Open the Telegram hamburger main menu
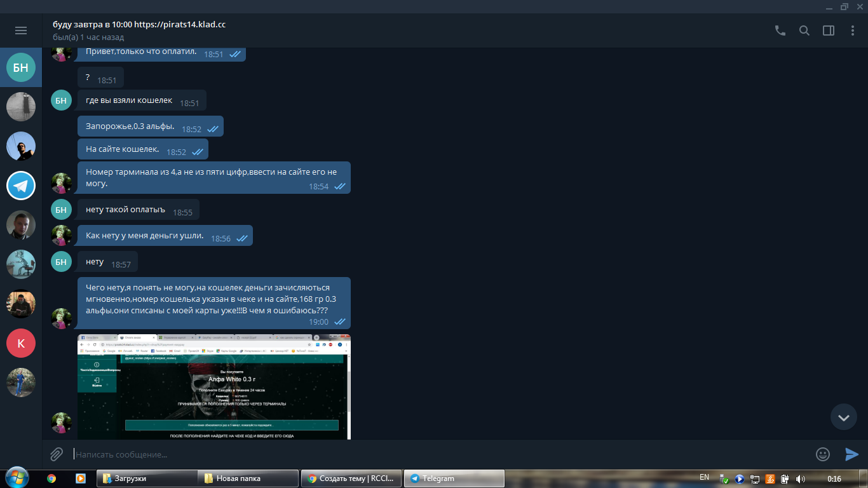Viewport: 868px width, 488px height. (21, 30)
